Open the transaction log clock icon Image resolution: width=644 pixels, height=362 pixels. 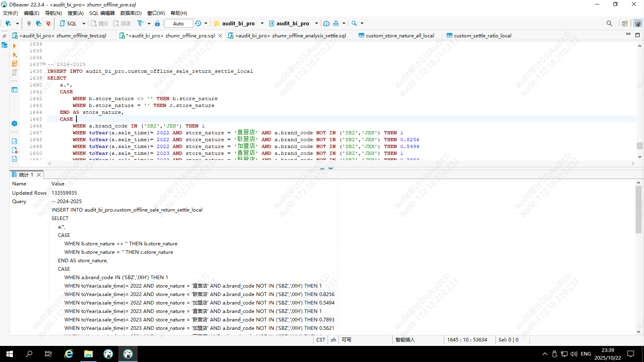(x=198, y=23)
